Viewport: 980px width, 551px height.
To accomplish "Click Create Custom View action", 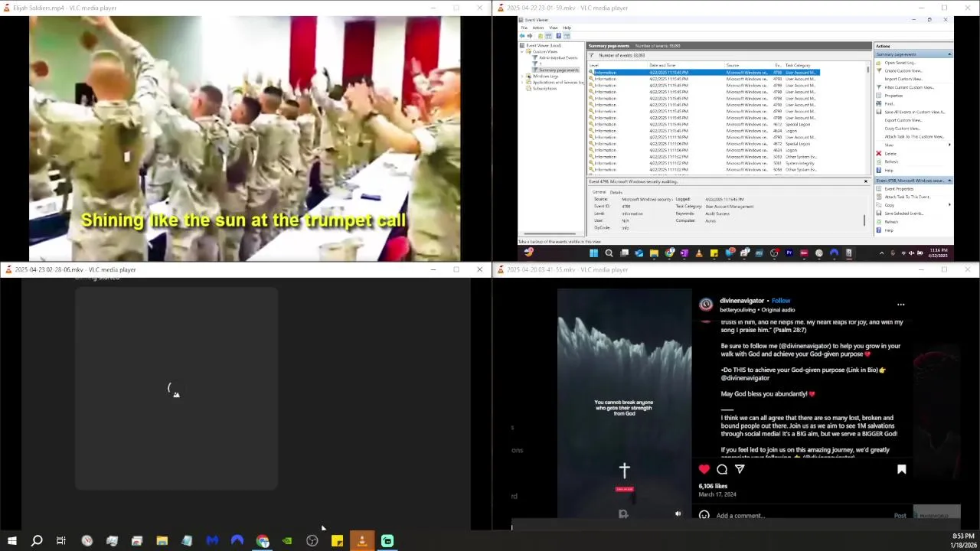I will [x=903, y=70].
